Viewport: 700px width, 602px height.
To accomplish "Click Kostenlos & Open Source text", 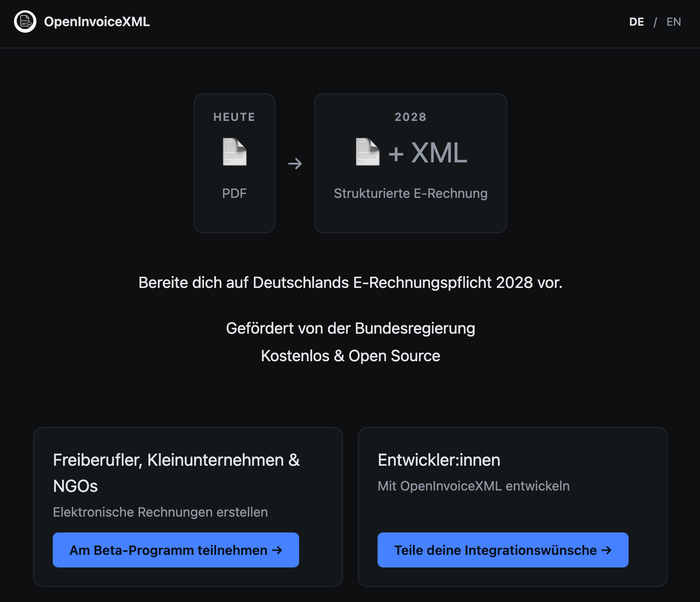I will coord(350,356).
